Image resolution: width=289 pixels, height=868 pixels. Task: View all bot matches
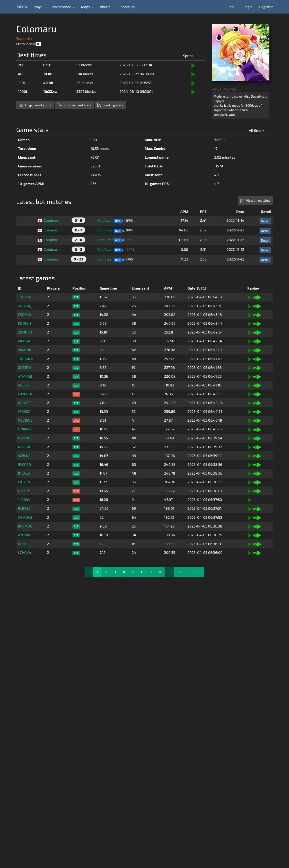[255, 201]
